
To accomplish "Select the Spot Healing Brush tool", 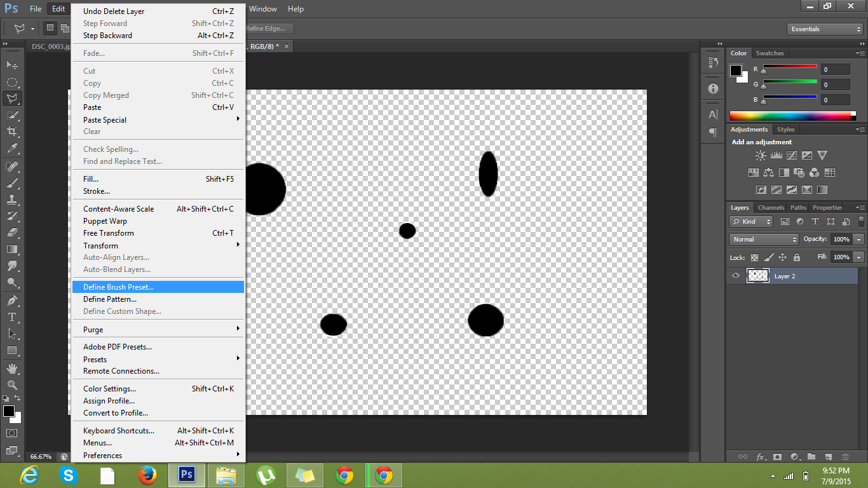I will click(x=12, y=166).
